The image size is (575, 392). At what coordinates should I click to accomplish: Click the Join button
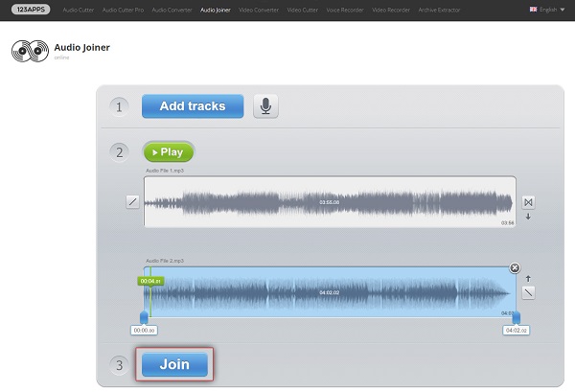(174, 364)
